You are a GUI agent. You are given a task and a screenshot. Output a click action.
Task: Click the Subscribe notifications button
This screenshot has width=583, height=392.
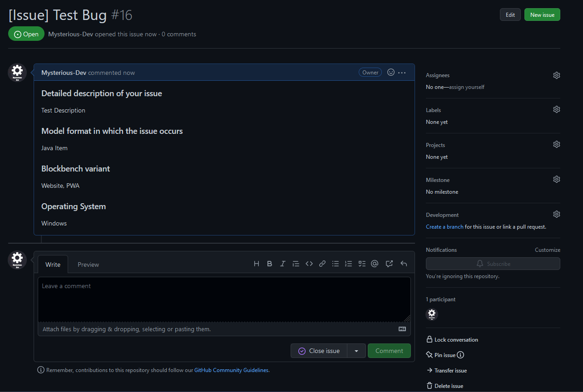point(493,264)
